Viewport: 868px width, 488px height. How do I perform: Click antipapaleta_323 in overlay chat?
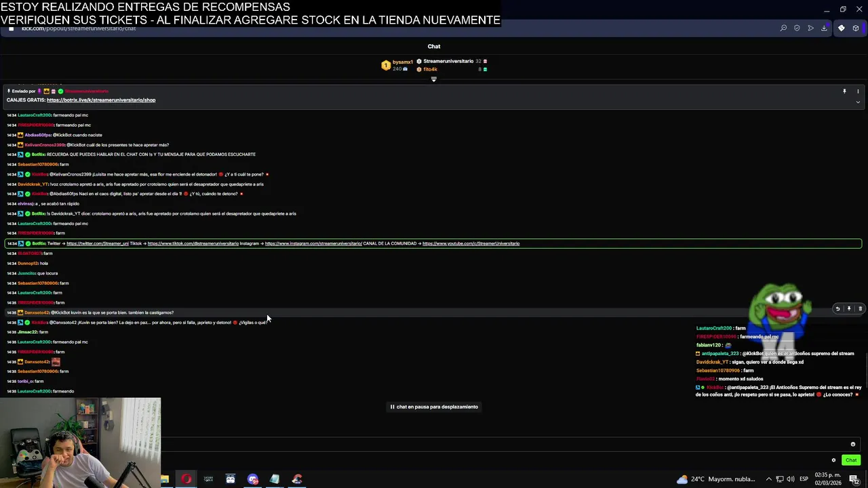coord(720,353)
